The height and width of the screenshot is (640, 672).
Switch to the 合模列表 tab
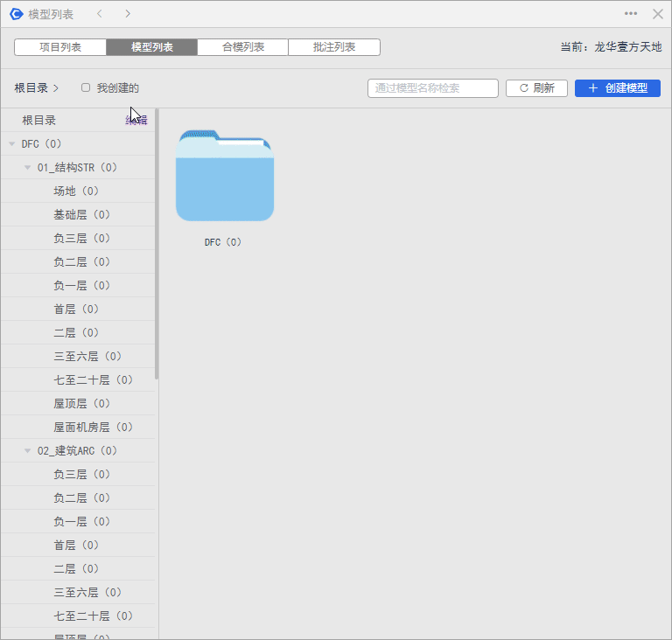click(242, 47)
